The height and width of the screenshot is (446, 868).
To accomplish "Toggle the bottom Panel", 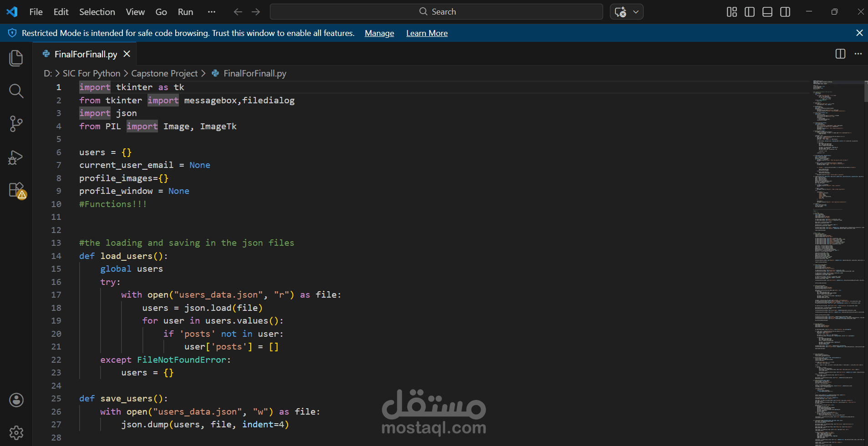I will [767, 12].
